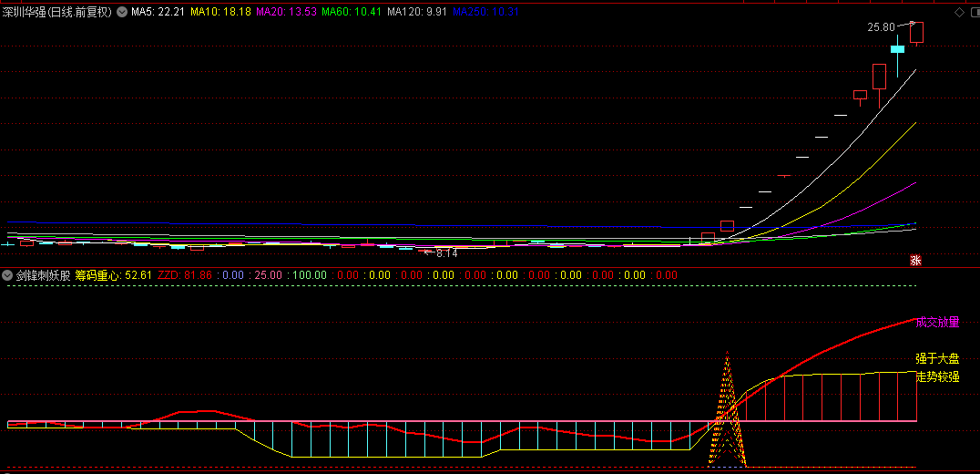Click the 25.80 high price label
The image size is (980, 474).
pos(881,26)
